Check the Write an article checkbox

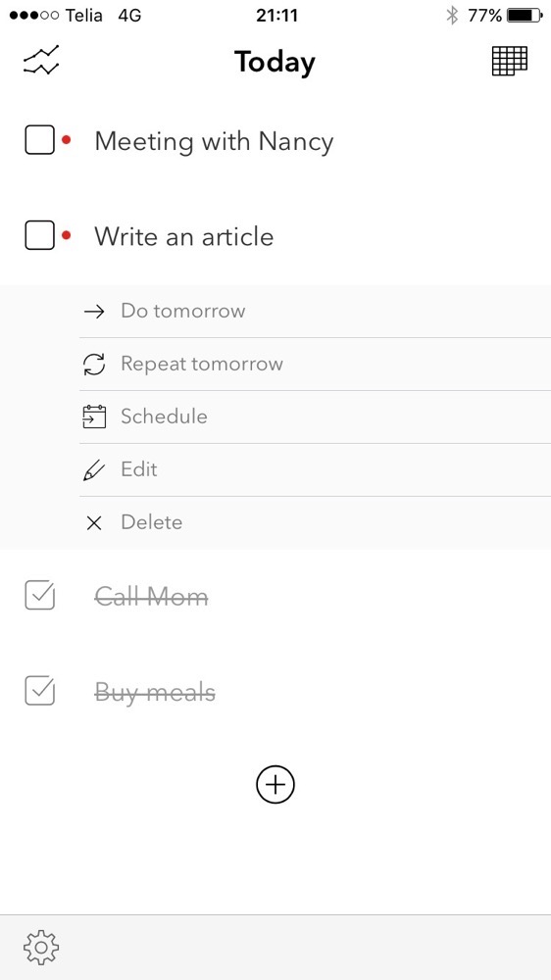coord(39,235)
